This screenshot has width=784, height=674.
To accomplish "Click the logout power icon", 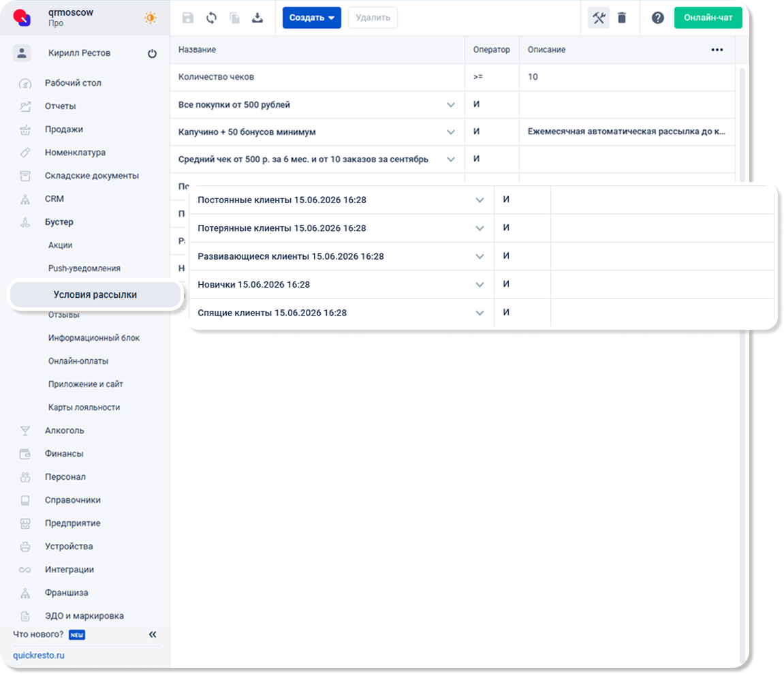I will [152, 54].
